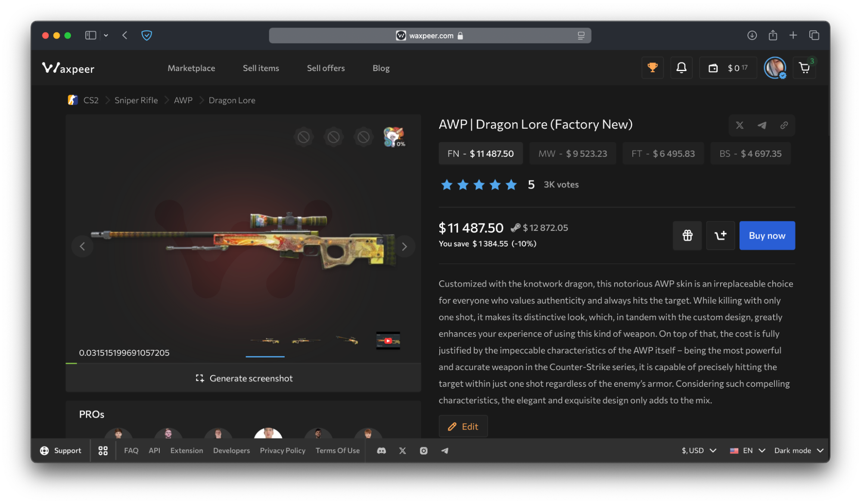The image size is (861, 504).
Task: Share the item on X
Action: pos(740,125)
